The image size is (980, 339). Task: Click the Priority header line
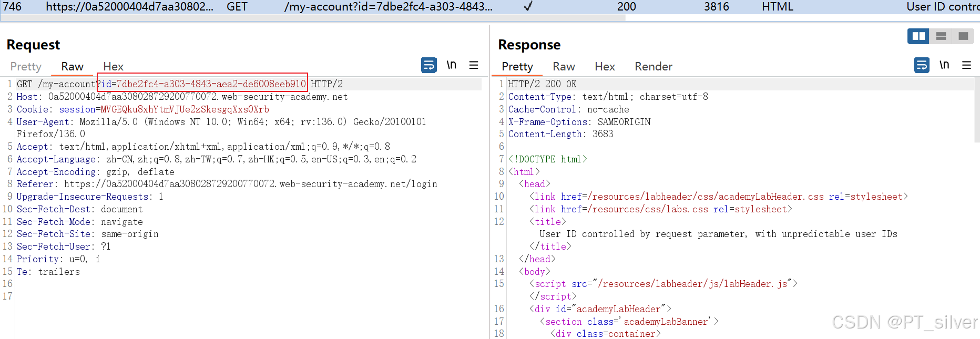click(58, 259)
